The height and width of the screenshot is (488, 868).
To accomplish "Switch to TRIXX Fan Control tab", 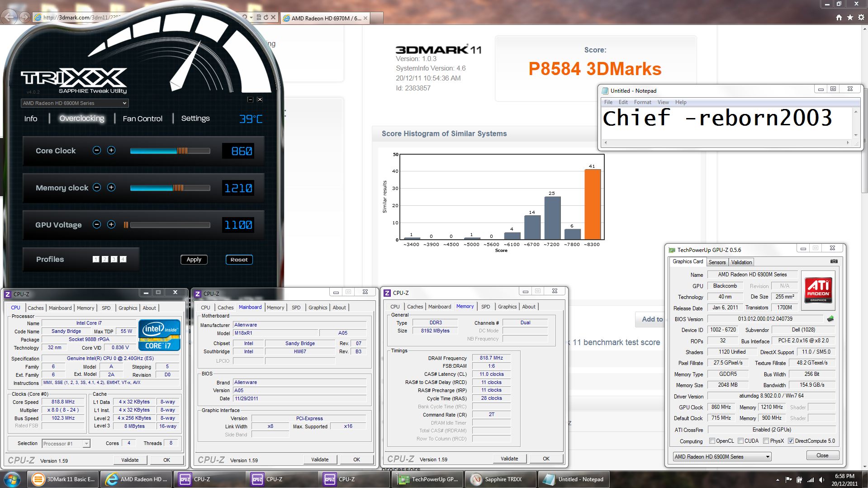I will tap(142, 118).
